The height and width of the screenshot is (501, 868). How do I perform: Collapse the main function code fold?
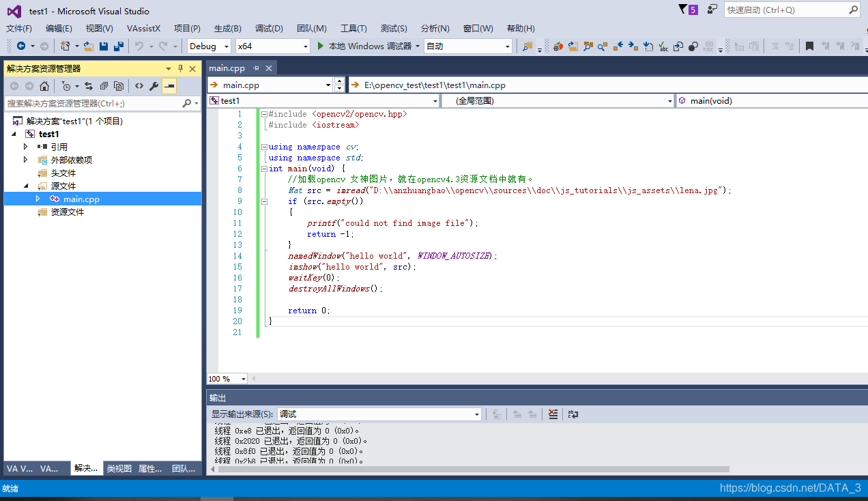click(x=263, y=169)
